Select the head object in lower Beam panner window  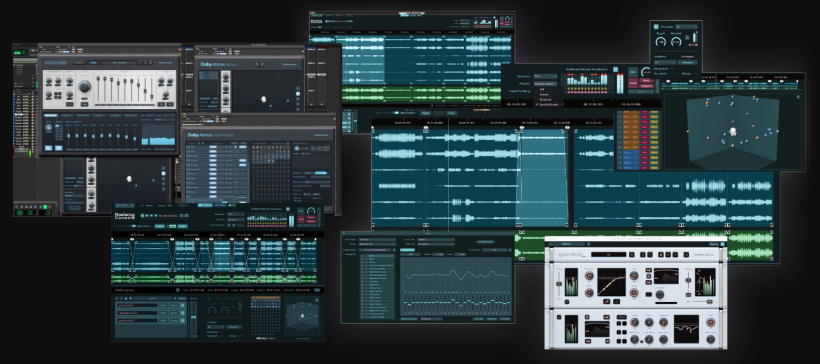[129, 179]
